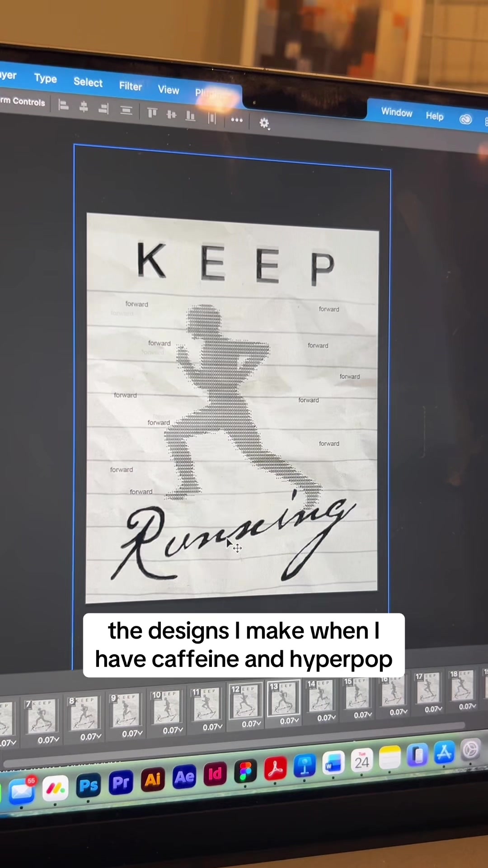Viewport: 488px width, 868px height.
Task: Select animation frame 13 thumbnail
Action: point(283,698)
